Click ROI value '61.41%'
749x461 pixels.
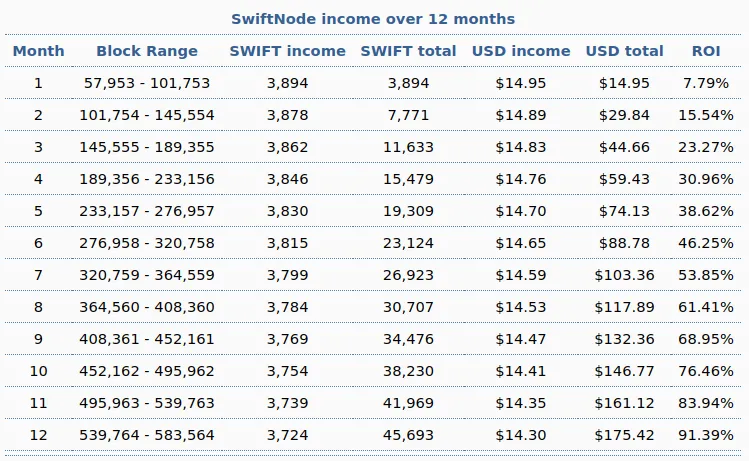click(706, 307)
